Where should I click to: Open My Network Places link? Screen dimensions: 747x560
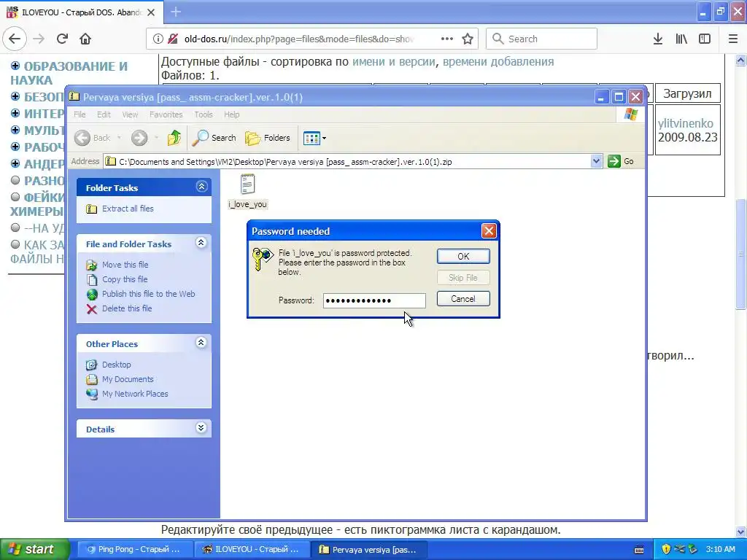point(135,394)
